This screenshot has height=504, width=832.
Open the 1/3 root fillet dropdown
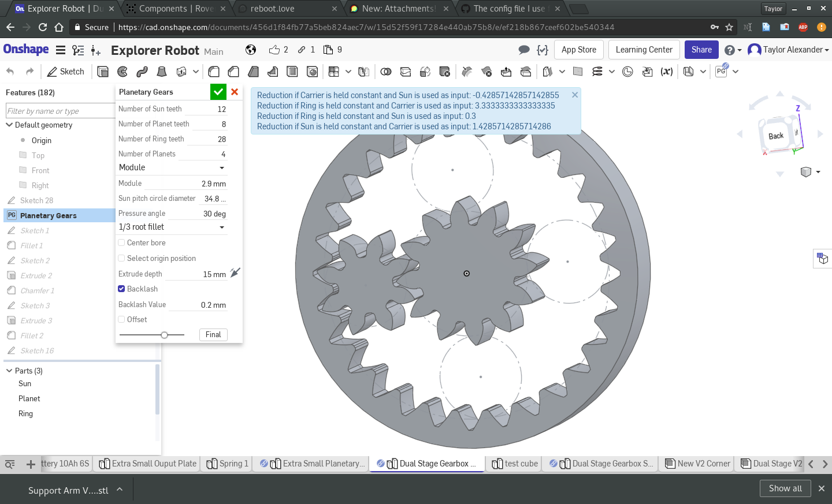[172, 227]
